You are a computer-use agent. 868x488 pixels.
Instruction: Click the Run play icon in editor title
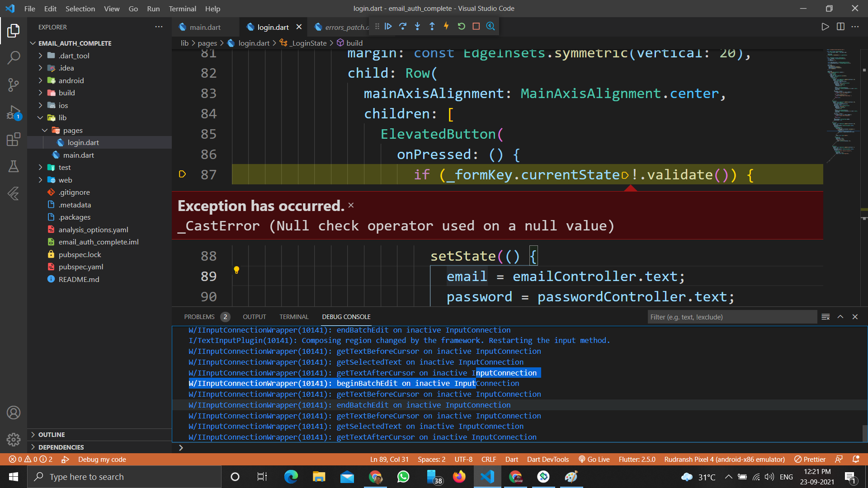coord(825,27)
